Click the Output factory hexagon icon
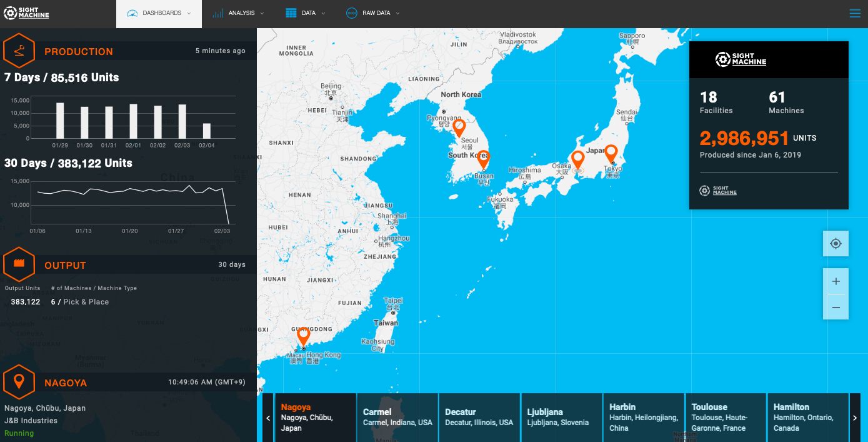 tap(19, 265)
